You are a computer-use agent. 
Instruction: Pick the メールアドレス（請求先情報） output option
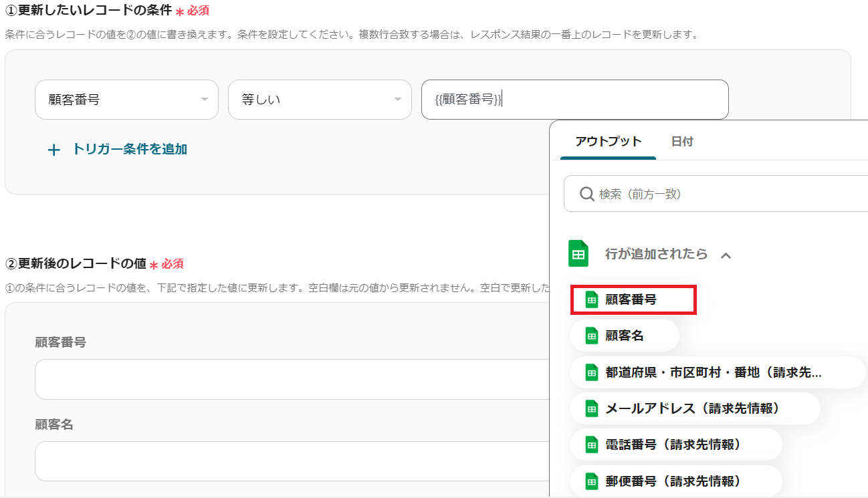click(x=693, y=408)
